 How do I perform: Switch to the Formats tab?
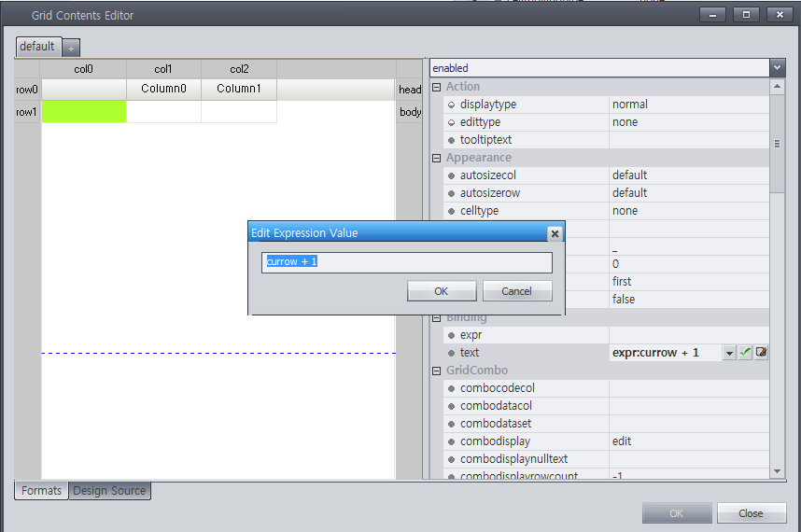[41, 491]
